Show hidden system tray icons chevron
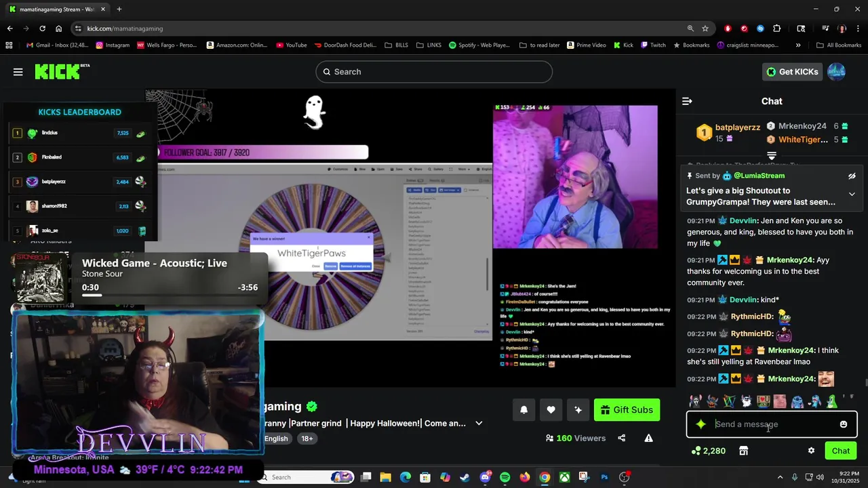This screenshot has width=868, height=488. 780,477
